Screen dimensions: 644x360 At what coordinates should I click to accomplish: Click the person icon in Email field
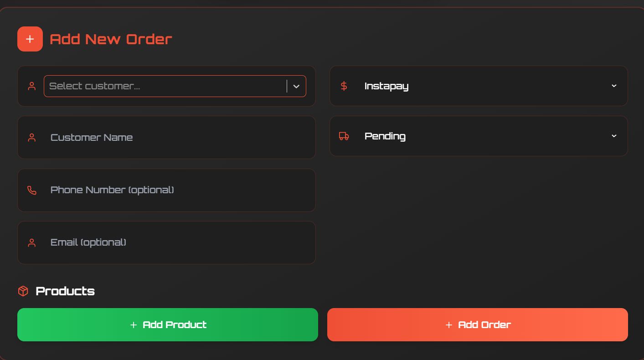(32, 243)
